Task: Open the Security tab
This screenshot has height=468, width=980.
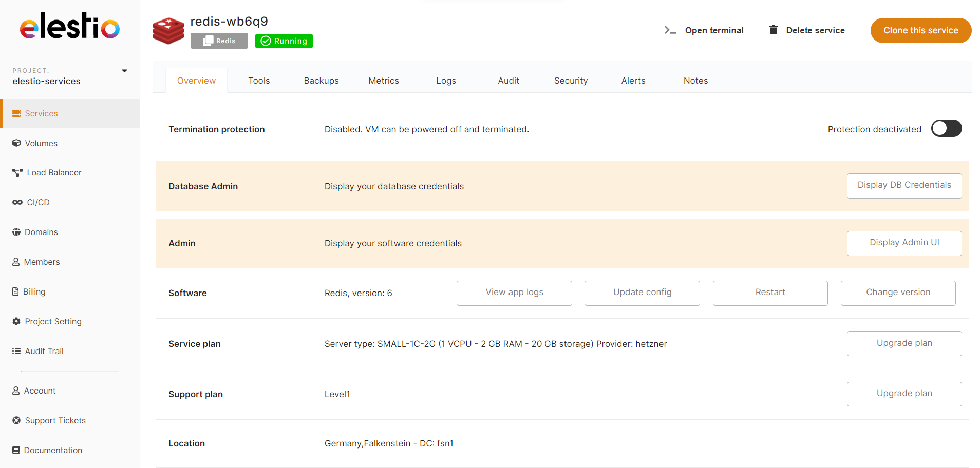Action: tap(571, 81)
